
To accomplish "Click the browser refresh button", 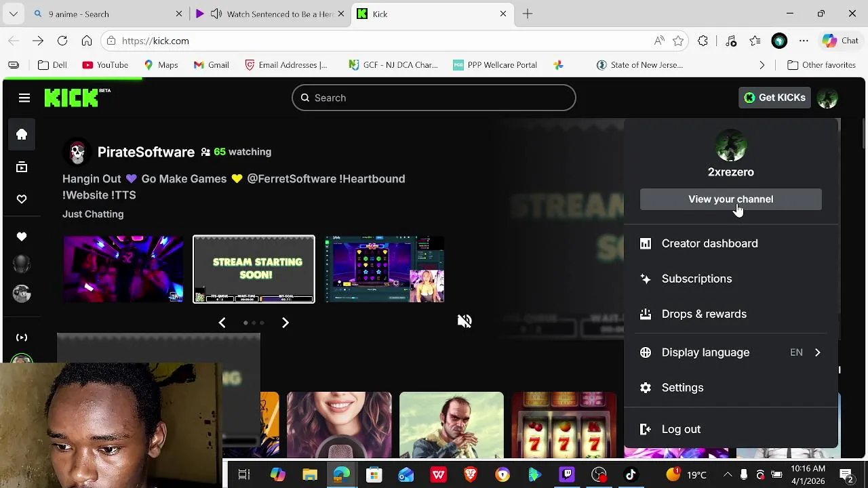I will pos(62,41).
